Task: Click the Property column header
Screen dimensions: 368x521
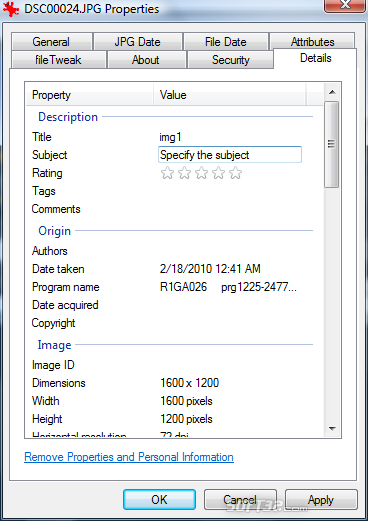Action: point(90,95)
